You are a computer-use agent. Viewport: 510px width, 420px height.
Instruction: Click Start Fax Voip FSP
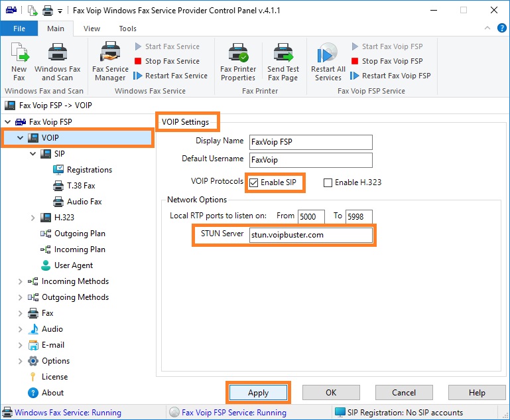387,46
